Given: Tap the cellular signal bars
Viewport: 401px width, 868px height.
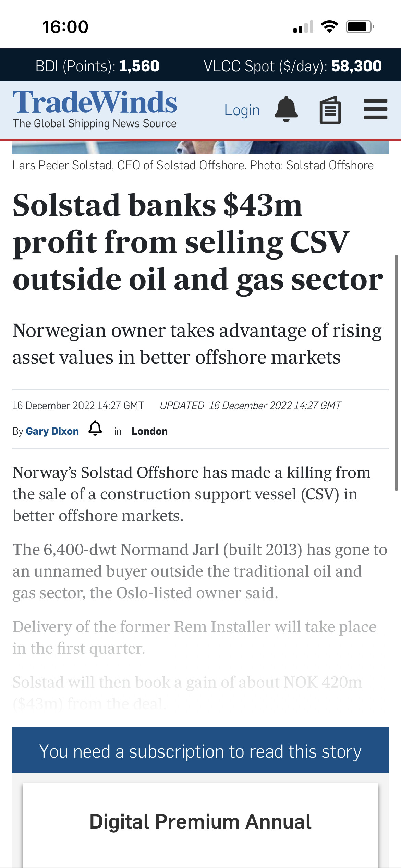Looking at the screenshot, I should coord(303,27).
